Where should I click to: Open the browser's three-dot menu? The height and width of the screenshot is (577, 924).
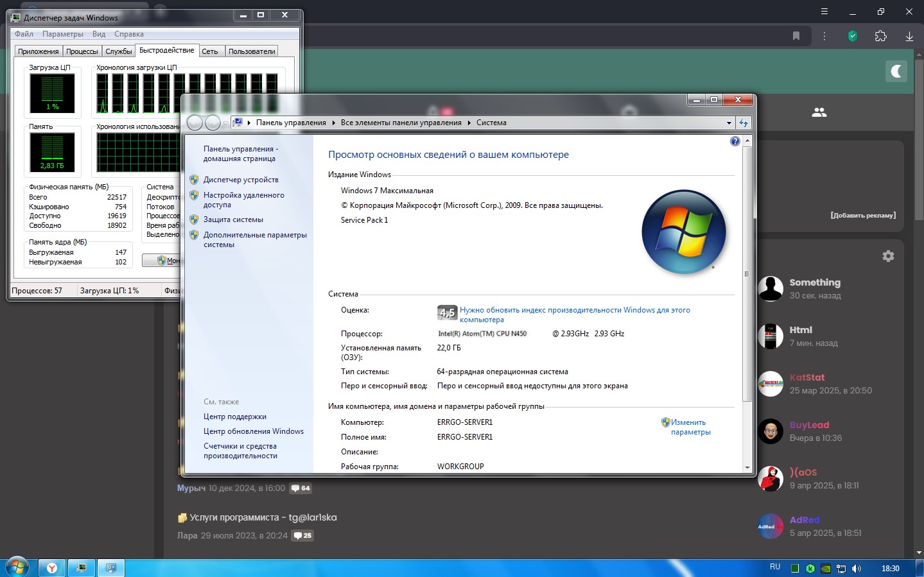click(x=824, y=36)
